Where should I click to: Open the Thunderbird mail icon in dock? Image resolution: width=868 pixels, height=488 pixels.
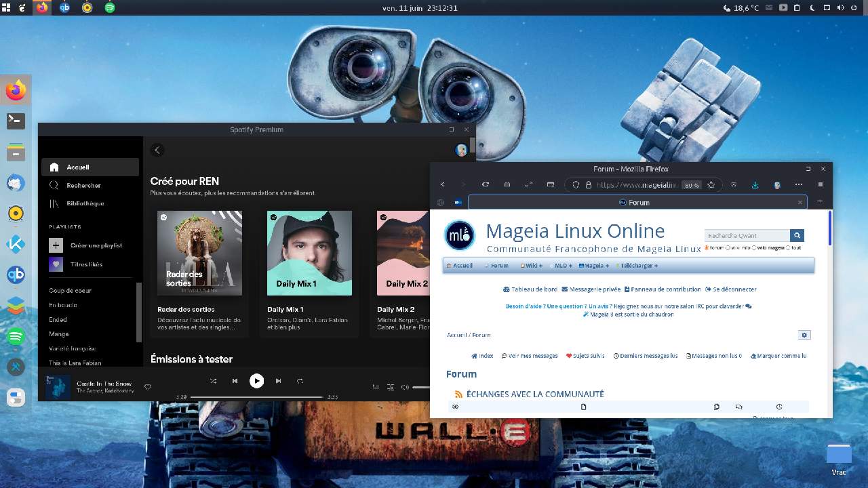click(x=16, y=182)
